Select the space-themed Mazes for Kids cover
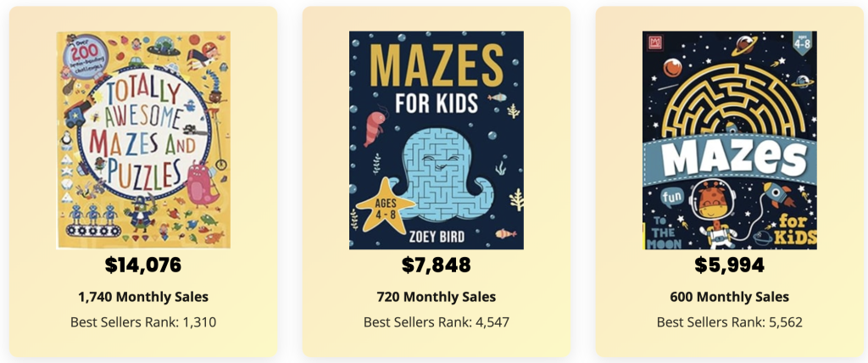This screenshot has width=868, height=363. click(x=729, y=140)
